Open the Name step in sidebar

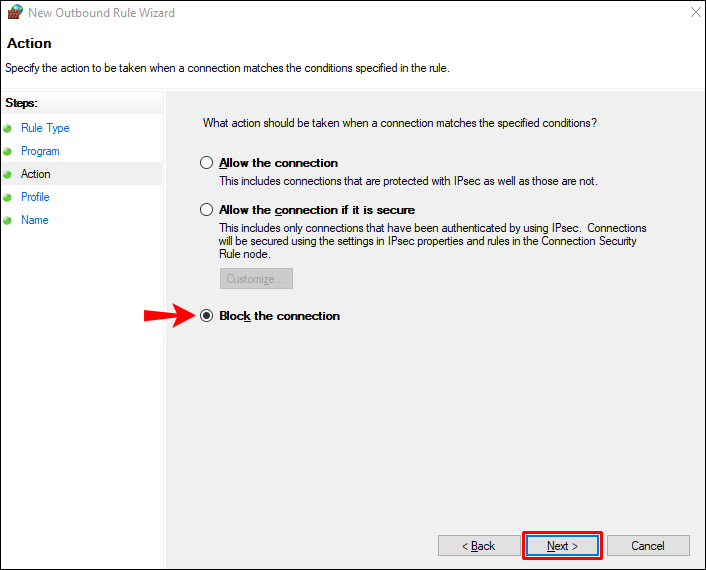click(34, 220)
